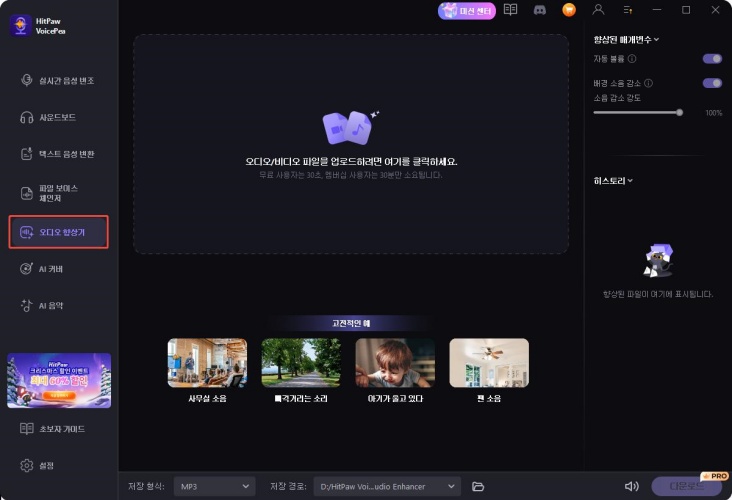Show info tooltip icon next to 자동 볼륨
Viewport: 732px width, 500px height.
pyautogui.click(x=632, y=59)
